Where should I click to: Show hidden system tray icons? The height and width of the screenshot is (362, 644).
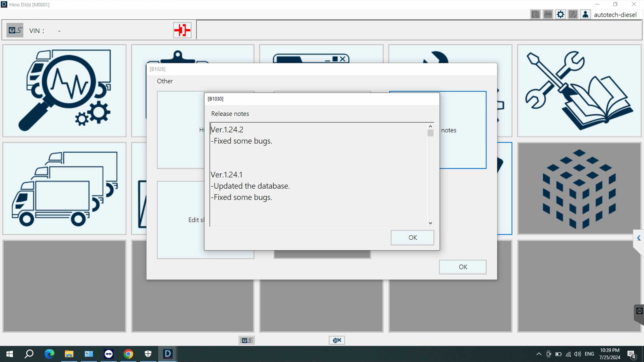tap(538, 354)
